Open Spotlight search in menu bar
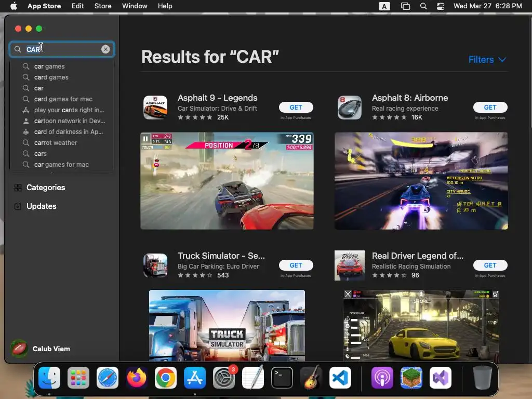532x399 pixels. pyautogui.click(x=423, y=6)
